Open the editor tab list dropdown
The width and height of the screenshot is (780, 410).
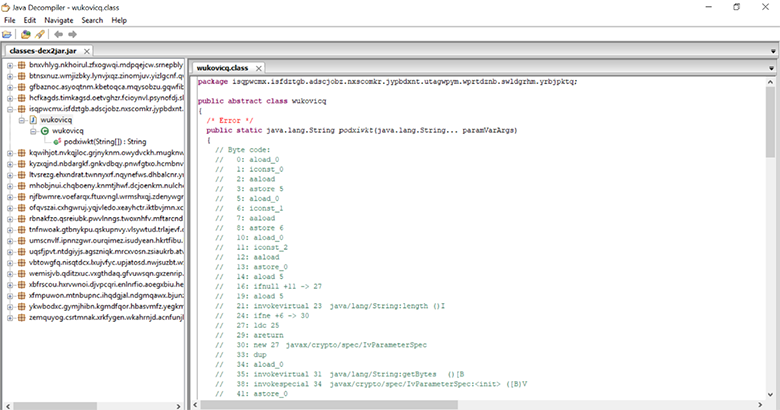click(772, 68)
